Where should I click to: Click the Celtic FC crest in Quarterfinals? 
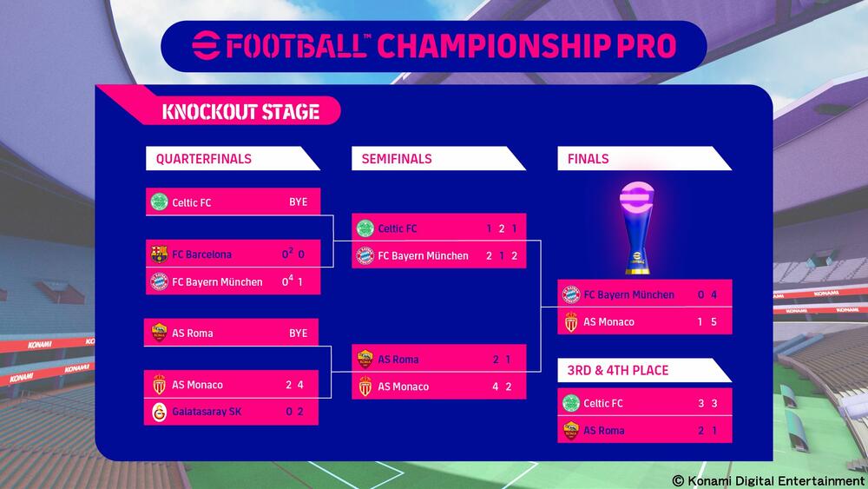[159, 202]
